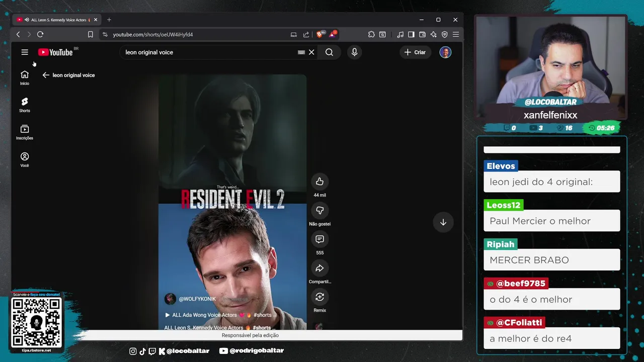Open the Brave Wallet icon
Viewport: 644px width, 362px height.
point(422,34)
